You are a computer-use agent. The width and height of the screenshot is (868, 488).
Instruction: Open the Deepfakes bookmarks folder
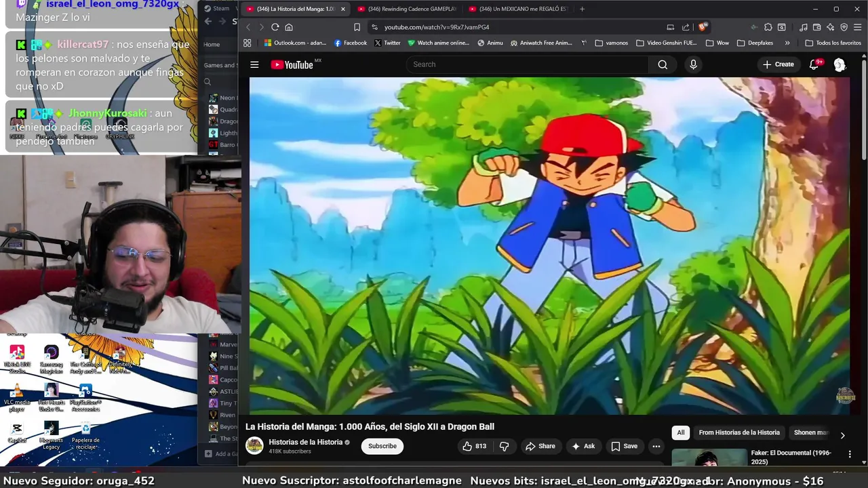point(754,43)
